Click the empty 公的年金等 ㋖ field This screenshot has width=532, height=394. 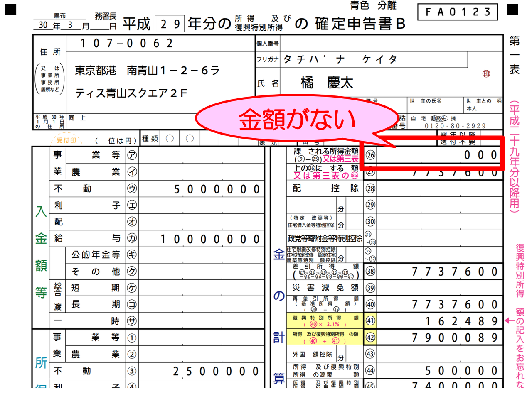point(201,255)
